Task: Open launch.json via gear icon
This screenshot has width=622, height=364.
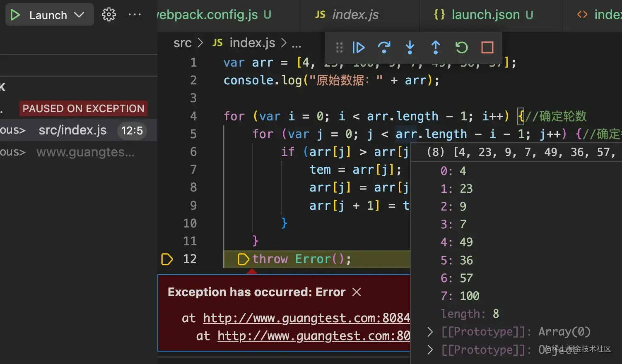Action: (109, 15)
